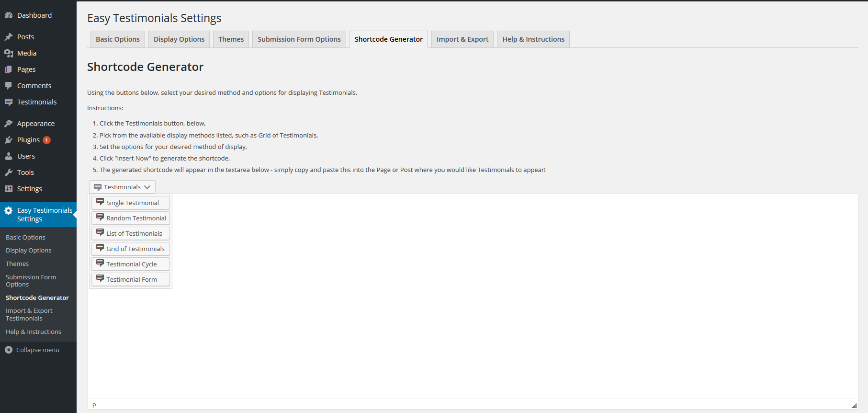Open Help & Instructions sidebar link

[34, 332]
